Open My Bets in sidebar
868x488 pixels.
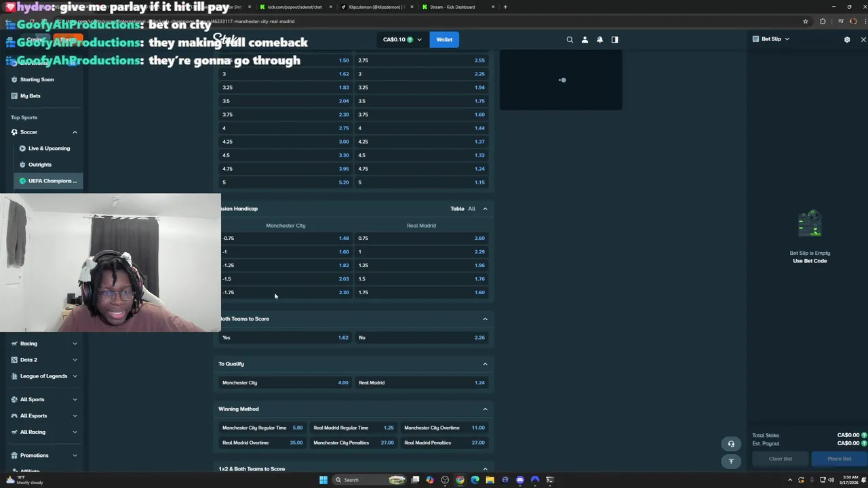tap(30, 96)
